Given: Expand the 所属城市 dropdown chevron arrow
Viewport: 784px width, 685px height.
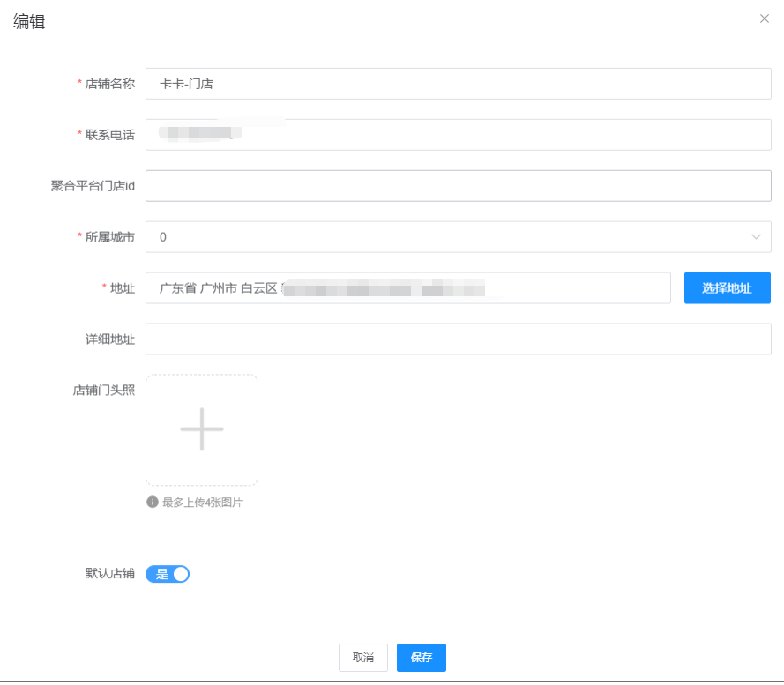Looking at the screenshot, I should point(756,236).
